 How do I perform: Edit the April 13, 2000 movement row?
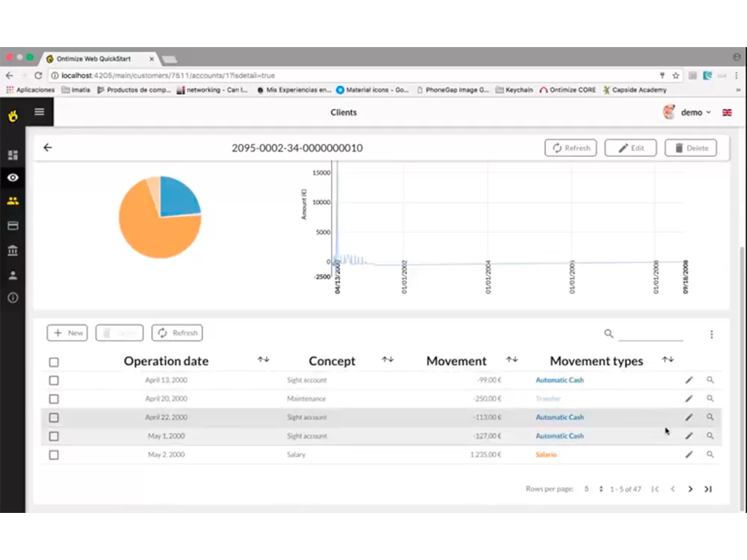click(x=689, y=380)
